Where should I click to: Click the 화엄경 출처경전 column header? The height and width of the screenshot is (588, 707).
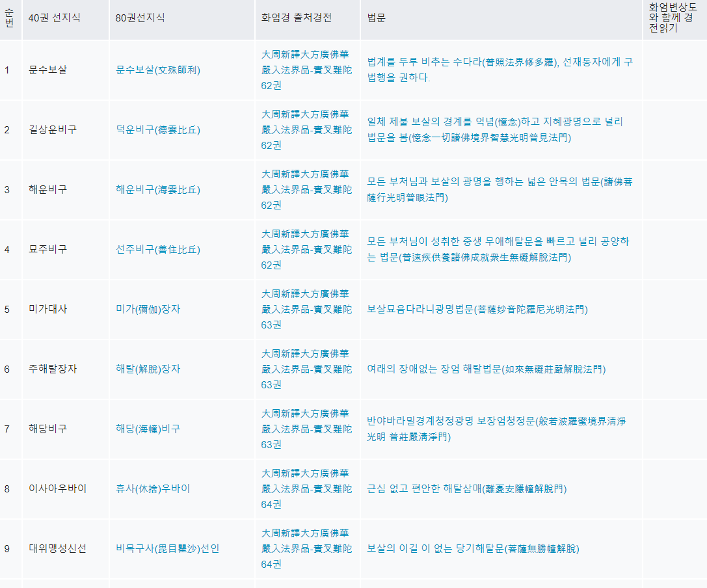[297, 18]
